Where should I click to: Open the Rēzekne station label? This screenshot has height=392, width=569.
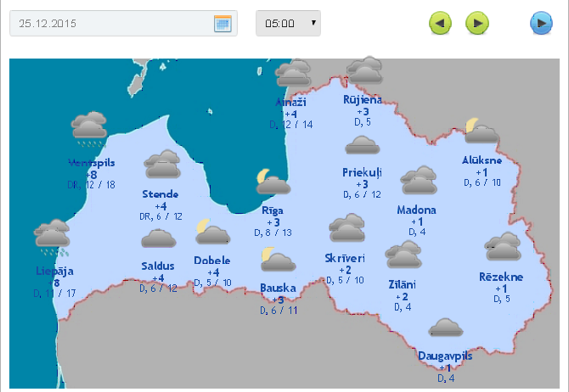point(501,277)
